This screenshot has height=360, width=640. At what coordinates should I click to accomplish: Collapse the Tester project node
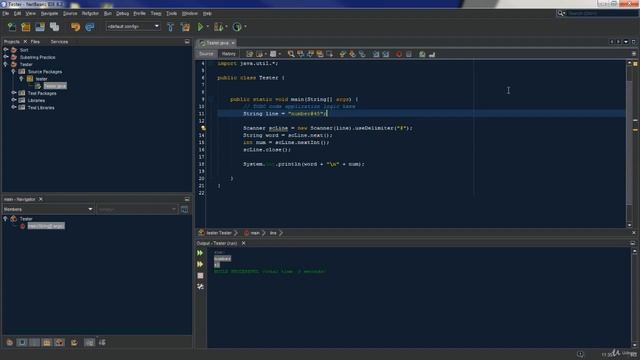click(x=6, y=64)
